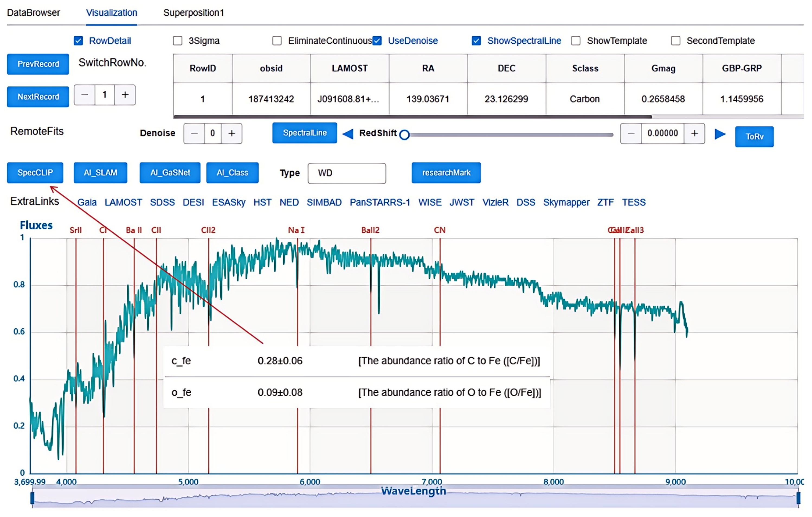
Task: Enable the ShowTemplate checkbox
Action: click(576, 41)
